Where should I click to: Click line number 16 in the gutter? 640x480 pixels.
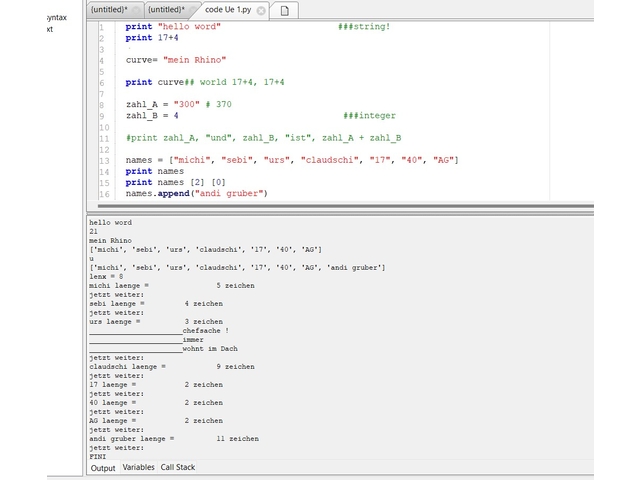[104, 194]
